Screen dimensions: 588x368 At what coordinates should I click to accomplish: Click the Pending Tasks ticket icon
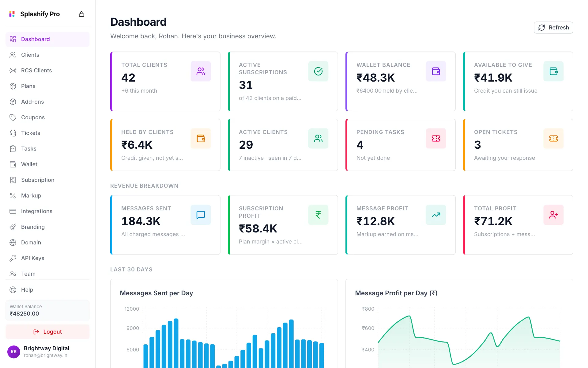click(x=436, y=139)
